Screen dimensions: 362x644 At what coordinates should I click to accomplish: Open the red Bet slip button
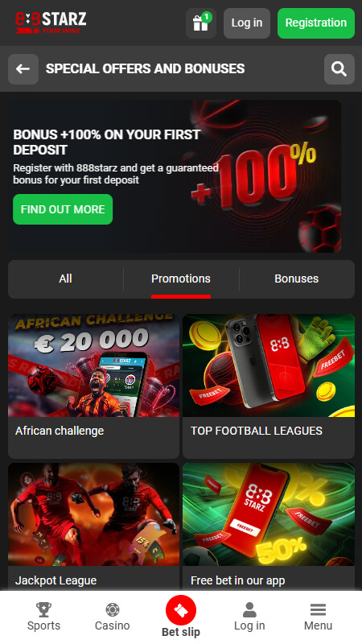tap(181, 610)
